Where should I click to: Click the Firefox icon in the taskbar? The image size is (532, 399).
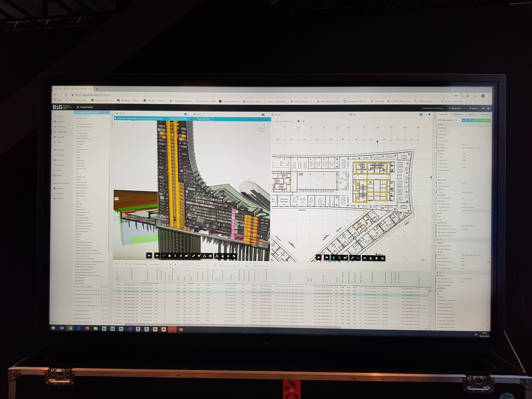pos(87,328)
